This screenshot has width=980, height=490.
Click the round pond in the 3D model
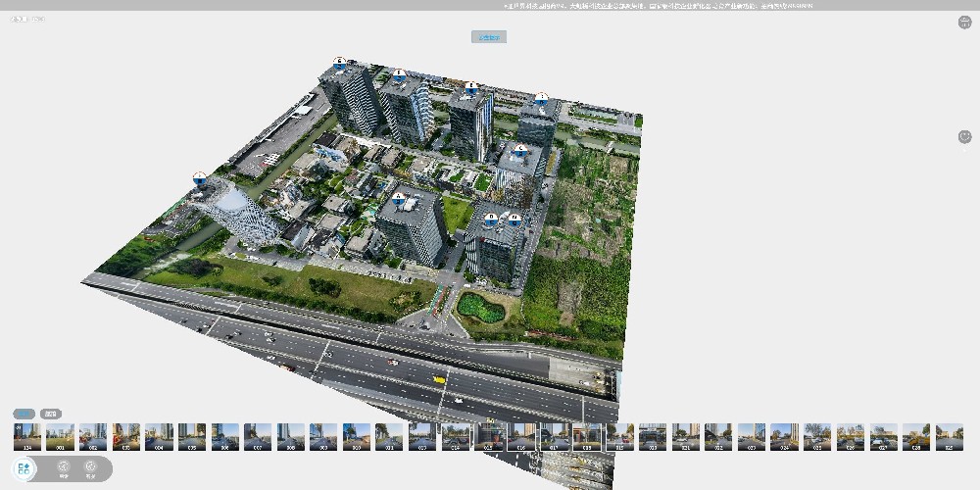pyautogui.click(x=479, y=306)
